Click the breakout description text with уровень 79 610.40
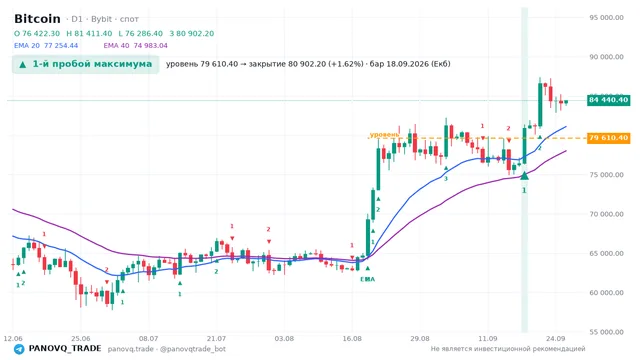Viewport: 640px width, 360px height. coord(308,64)
